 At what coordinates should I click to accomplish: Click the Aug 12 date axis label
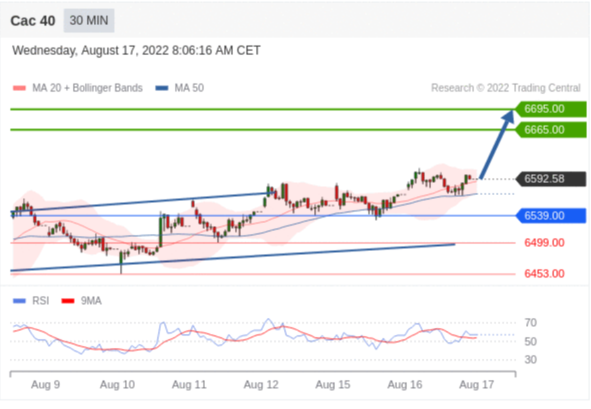click(261, 385)
